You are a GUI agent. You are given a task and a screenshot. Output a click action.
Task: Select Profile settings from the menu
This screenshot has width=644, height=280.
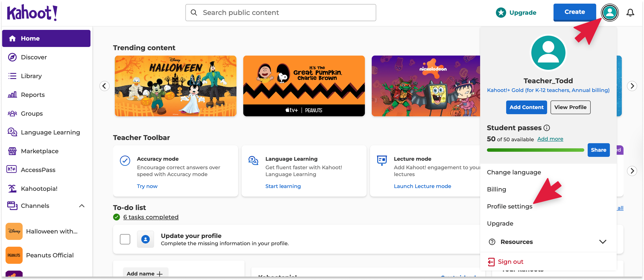510,206
